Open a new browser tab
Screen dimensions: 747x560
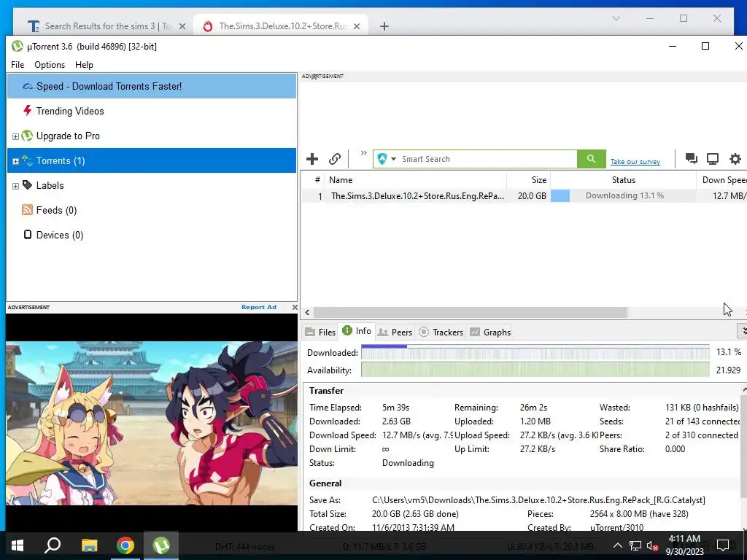coord(384,26)
